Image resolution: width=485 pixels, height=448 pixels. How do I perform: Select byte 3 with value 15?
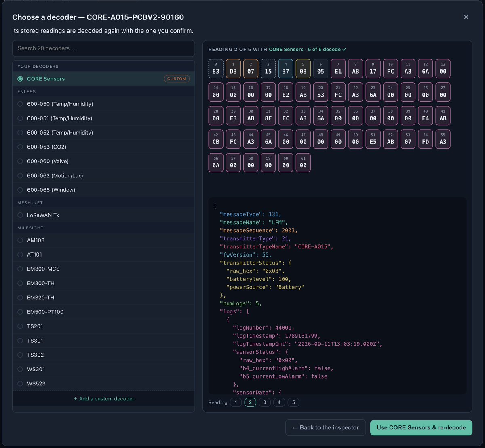point(268,69)
